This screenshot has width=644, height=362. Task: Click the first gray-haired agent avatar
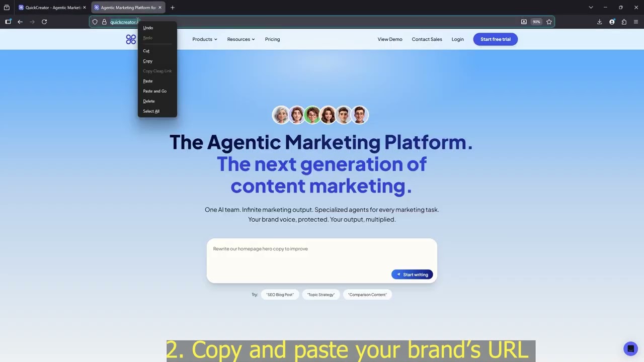point(281,115)
